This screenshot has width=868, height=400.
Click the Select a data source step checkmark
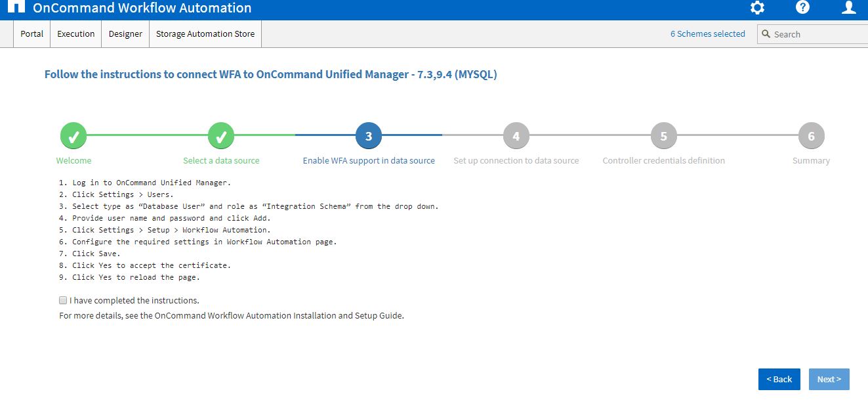[220, 135]
